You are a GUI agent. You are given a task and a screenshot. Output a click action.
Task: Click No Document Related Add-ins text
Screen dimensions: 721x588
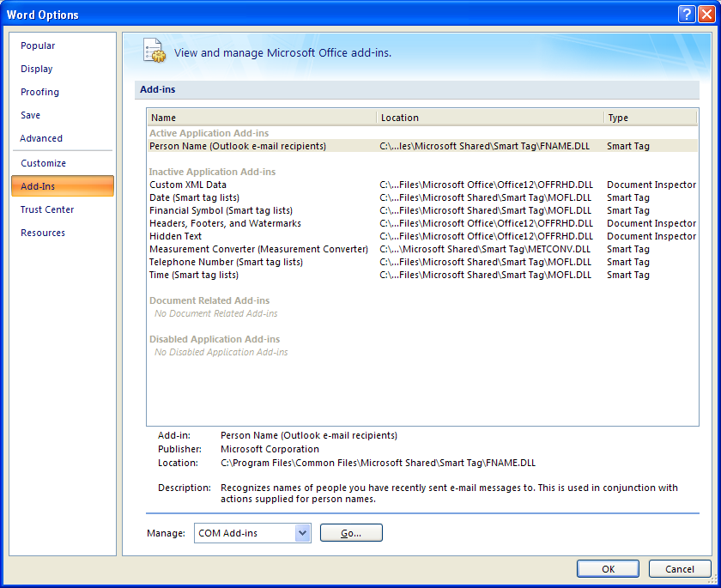click(x=216, y=313)
